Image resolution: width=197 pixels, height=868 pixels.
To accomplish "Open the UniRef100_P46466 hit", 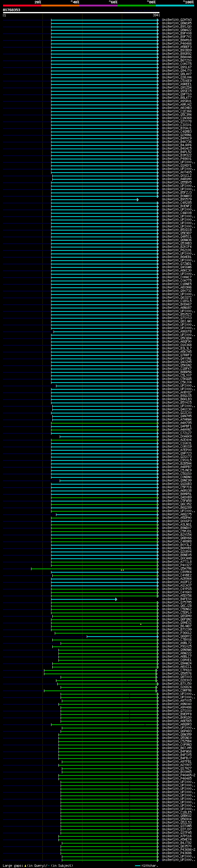I will pyautogui.click(x=177, y=43).
